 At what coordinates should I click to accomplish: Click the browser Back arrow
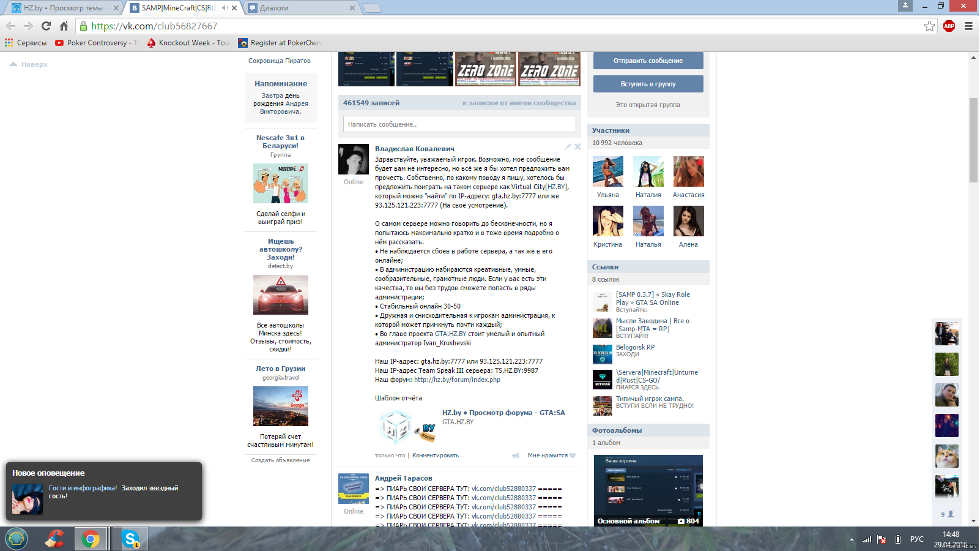tap(10, 26)
